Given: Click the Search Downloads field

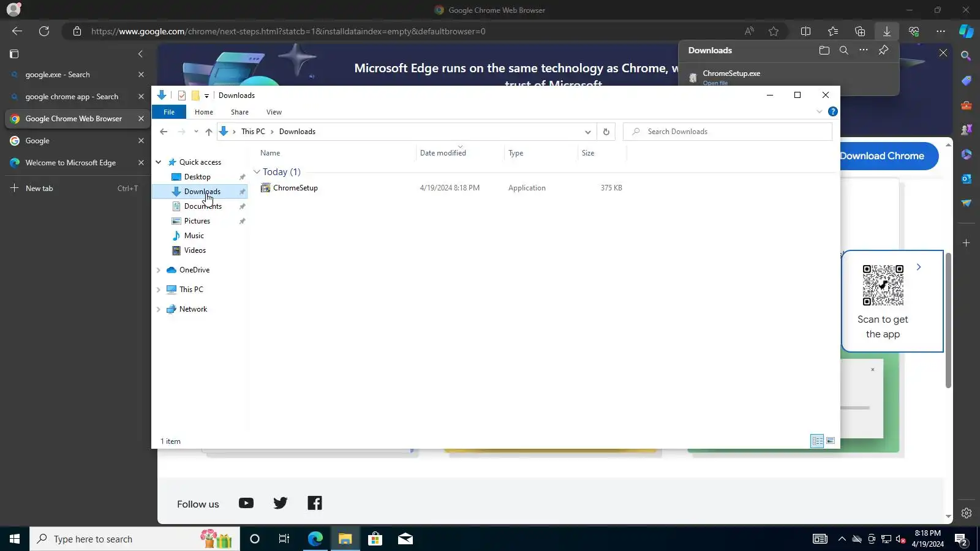Looking at the screenshot, I should [x=728, y=132].
